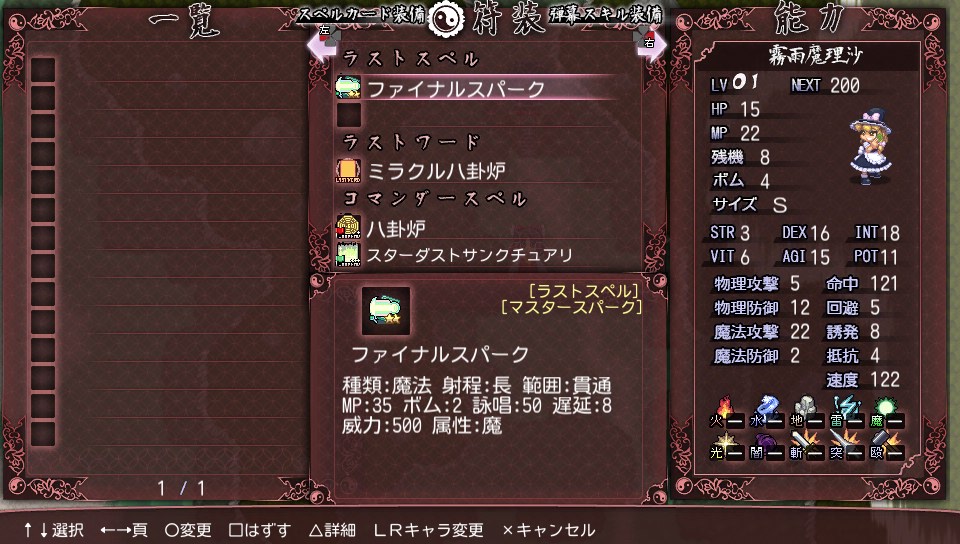Image resolution: width=960 pixels, height=544 pixels.
Task: Switch to スペルカード装備 tab
Action: pyautogui.click(x=362, y=14)
